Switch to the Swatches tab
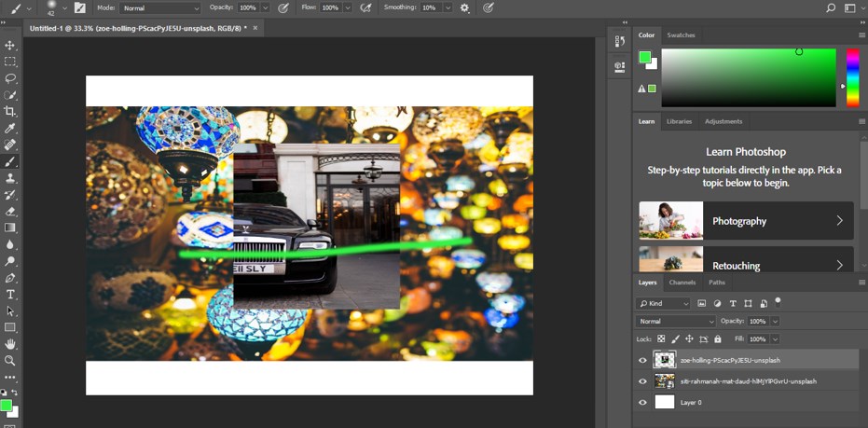The height and width of the screenshot is (428, 868). 681,35
